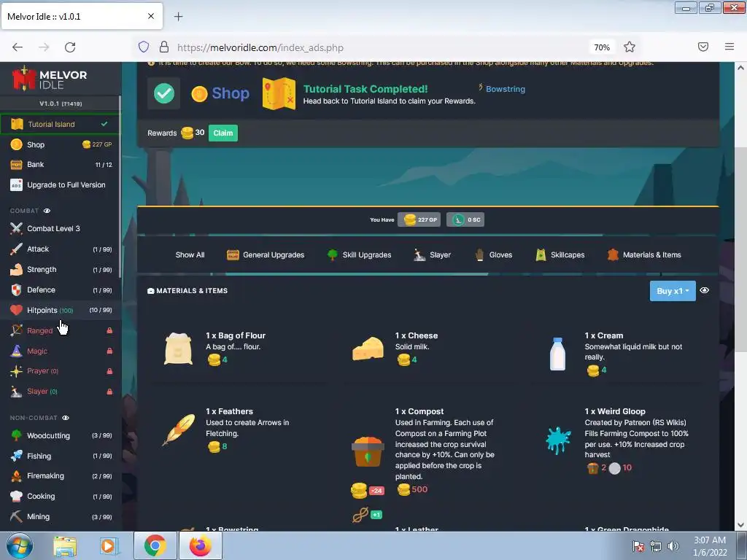The image size is (747, 560).
Task: Click the page vertical scrollbar
Action: [740, 250]
